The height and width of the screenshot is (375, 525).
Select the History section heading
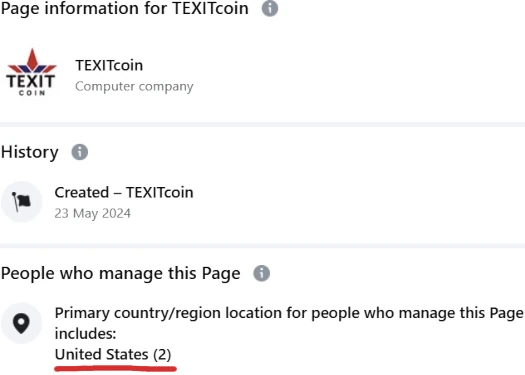tap(30, 152)
